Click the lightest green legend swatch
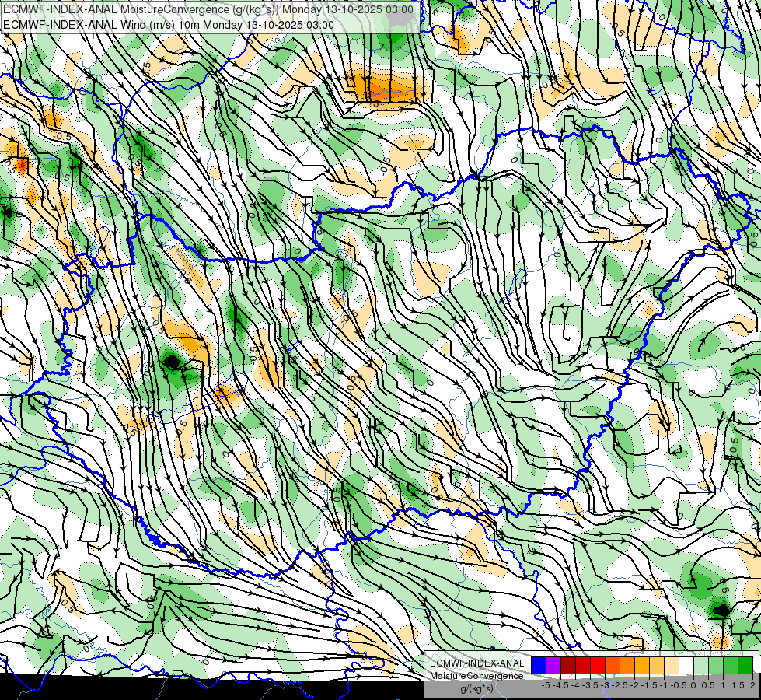 [701, 665]
